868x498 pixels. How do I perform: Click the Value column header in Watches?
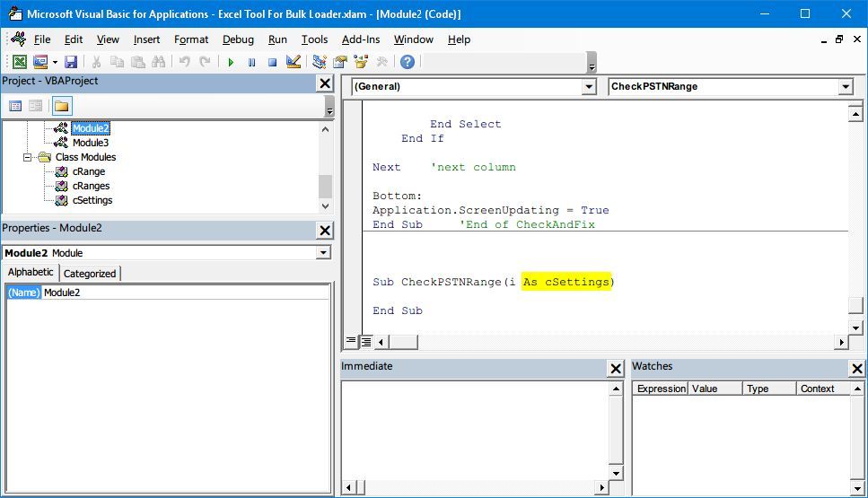(715, 389)
